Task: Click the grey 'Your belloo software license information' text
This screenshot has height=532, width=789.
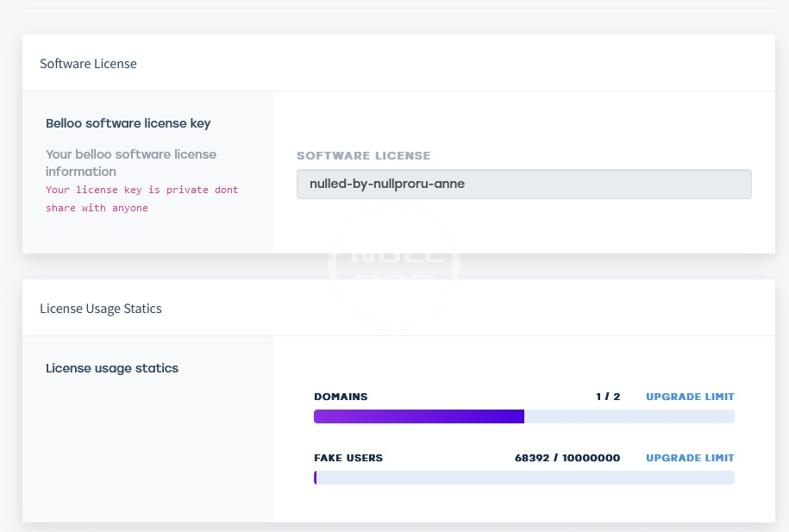Action: (x=131, y=162)
